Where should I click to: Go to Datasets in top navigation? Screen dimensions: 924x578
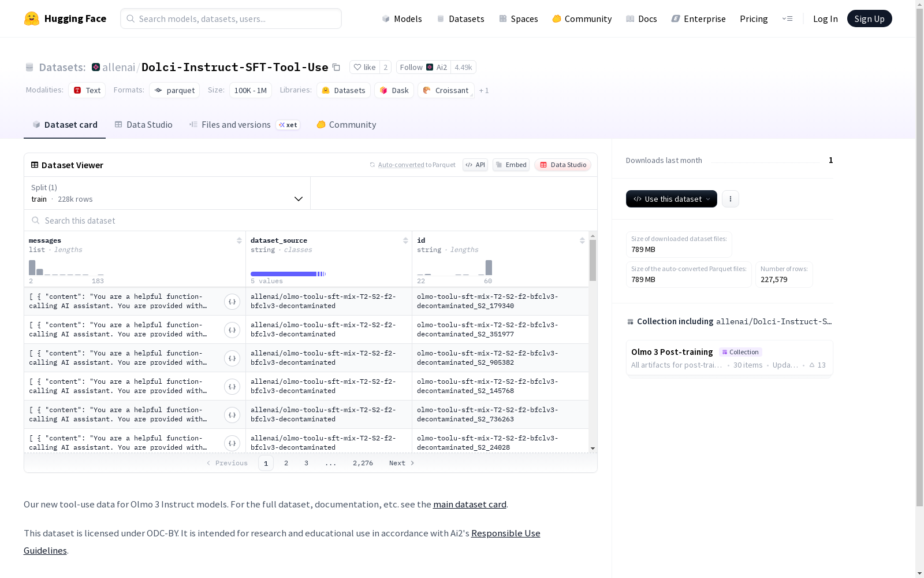[x=460, y=18]
